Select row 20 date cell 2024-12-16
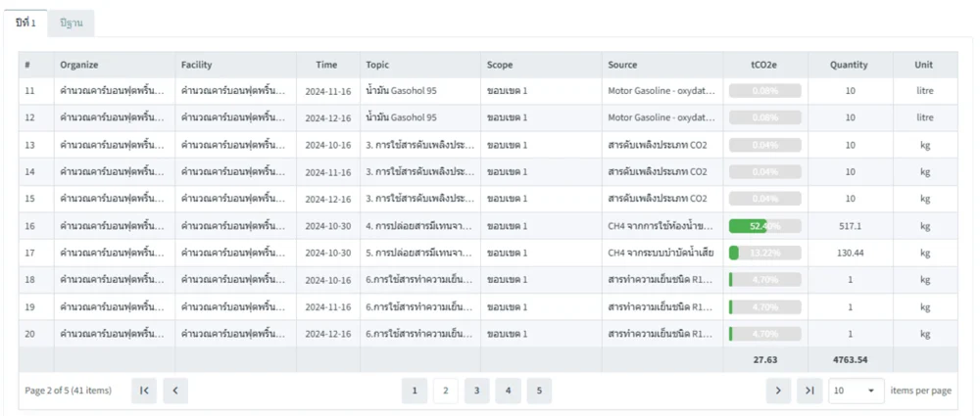This screenshot has width=980, height=416. pos(327,334)
